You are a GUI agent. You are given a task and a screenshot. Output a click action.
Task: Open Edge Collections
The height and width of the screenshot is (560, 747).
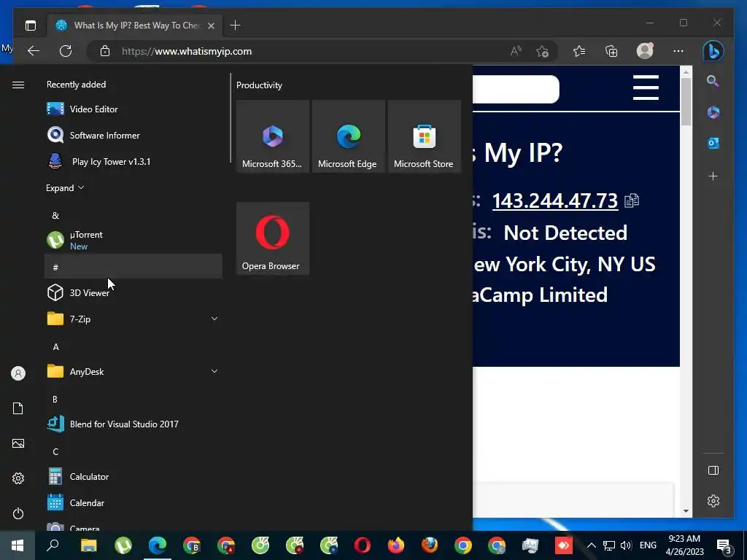click(611, 51)
